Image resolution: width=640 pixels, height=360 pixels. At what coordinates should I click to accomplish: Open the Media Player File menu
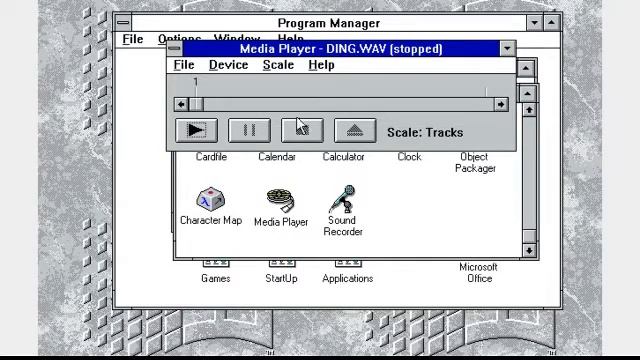(x=184, y=65)
